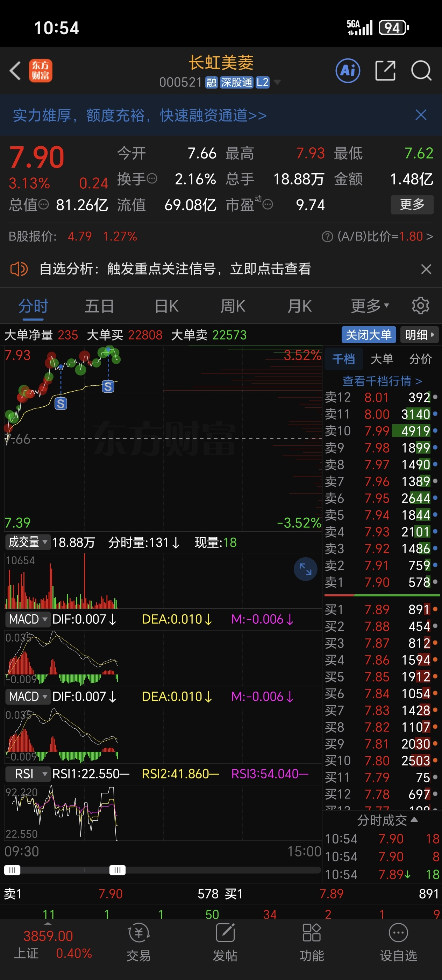Open chart settings gear icon

point(420,306)
